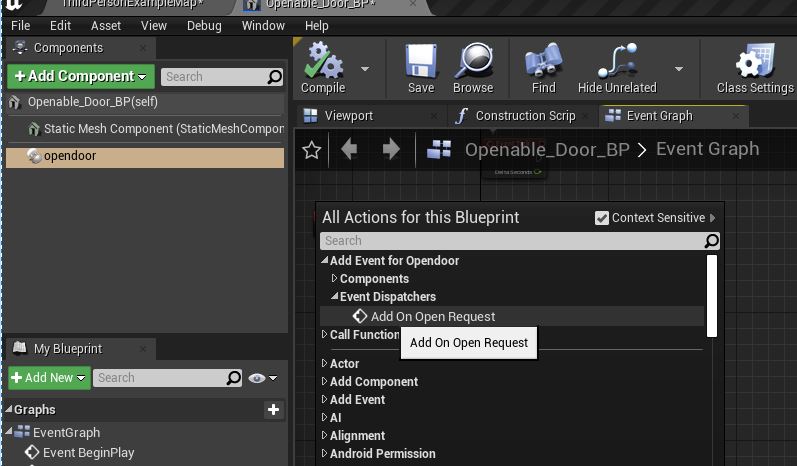797x466 pixels.
Task: Expand the Android Permission category
Action: click(x=324, y=453)
